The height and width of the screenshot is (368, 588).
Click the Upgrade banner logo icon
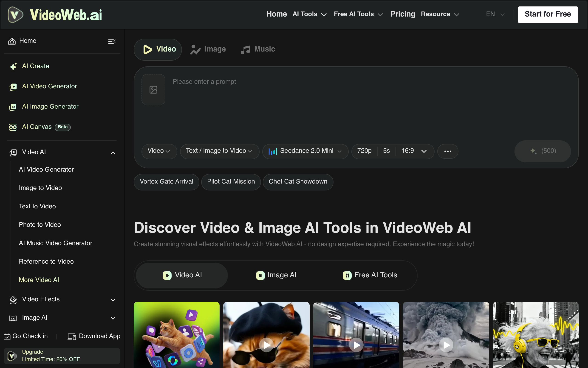click(12, 356)
